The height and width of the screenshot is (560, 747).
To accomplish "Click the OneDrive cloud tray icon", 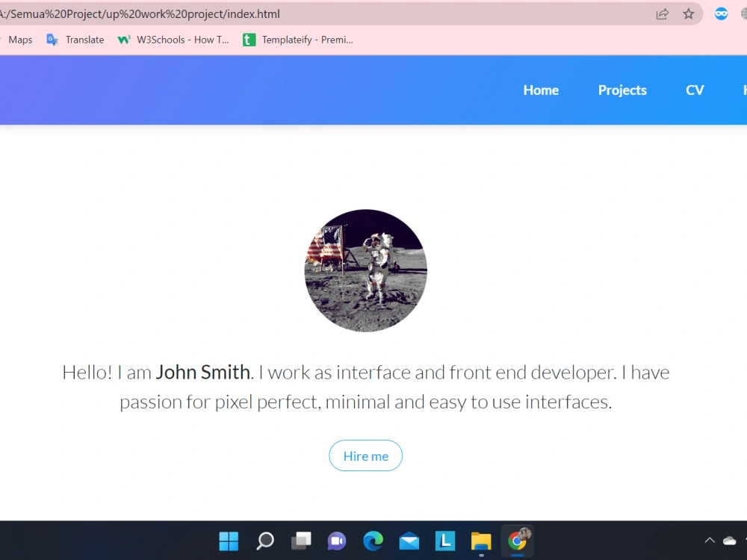I will coord(729,541).
